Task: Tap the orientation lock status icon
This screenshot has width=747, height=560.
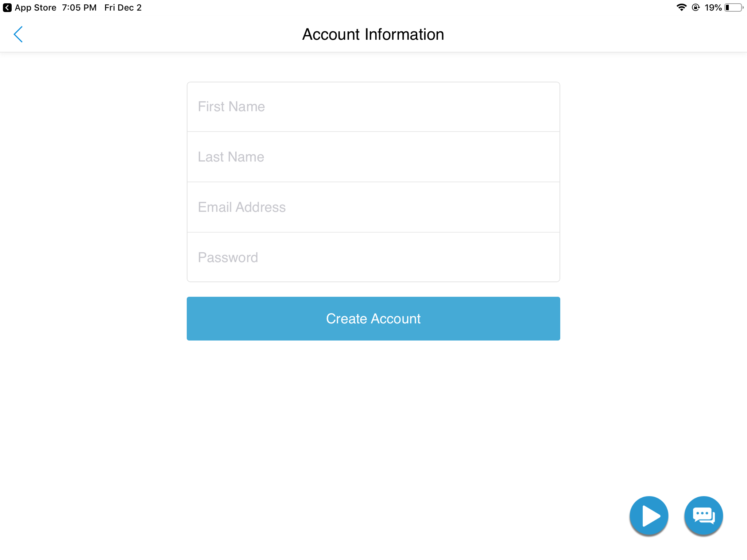Action: coord(696,8)
